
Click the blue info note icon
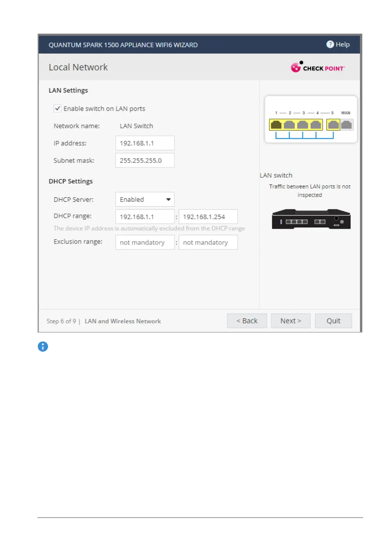pos(43,346)
